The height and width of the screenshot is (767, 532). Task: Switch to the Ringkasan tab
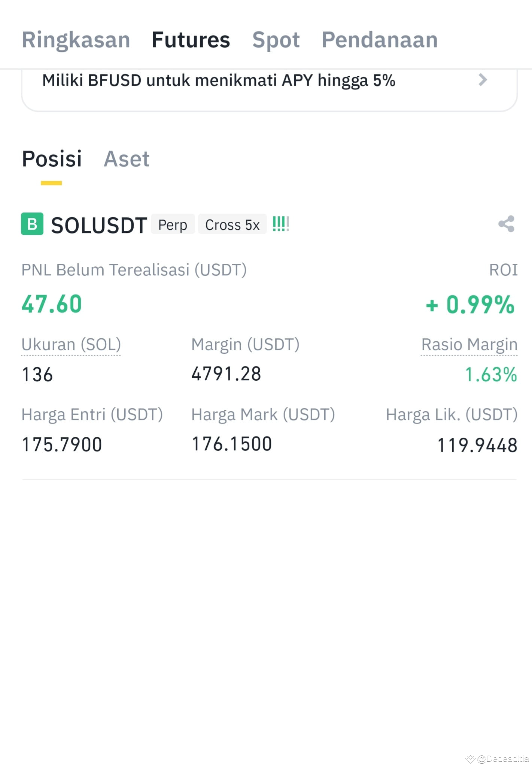(76, 40)
